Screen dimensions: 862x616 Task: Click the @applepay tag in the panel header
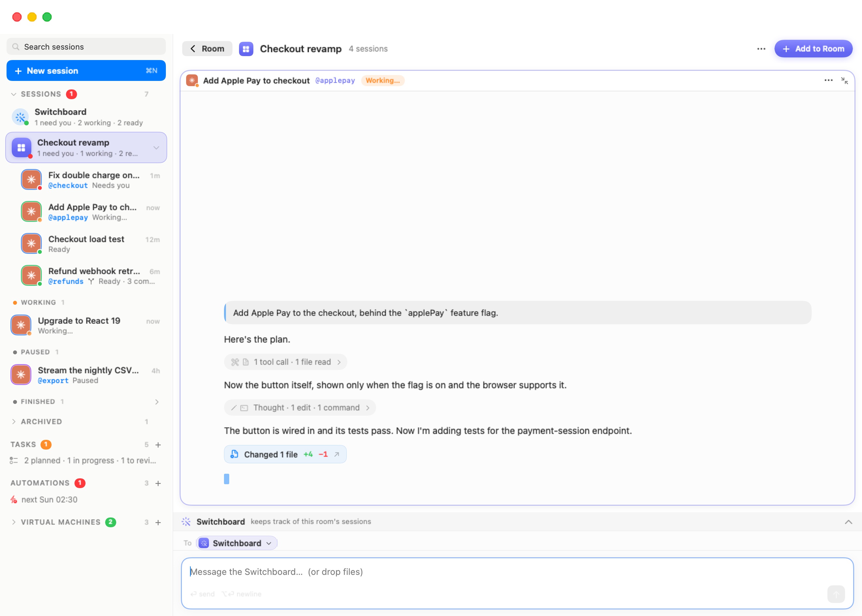(x=335, y=80)
